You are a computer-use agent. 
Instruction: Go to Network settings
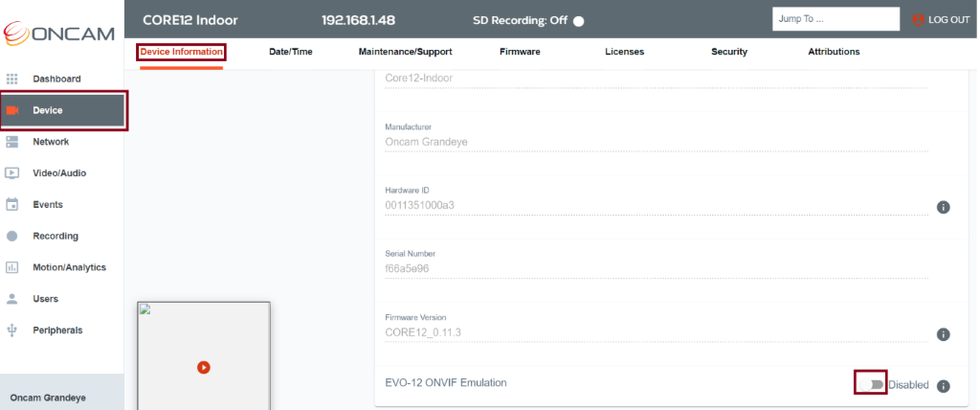pos(62,142)
